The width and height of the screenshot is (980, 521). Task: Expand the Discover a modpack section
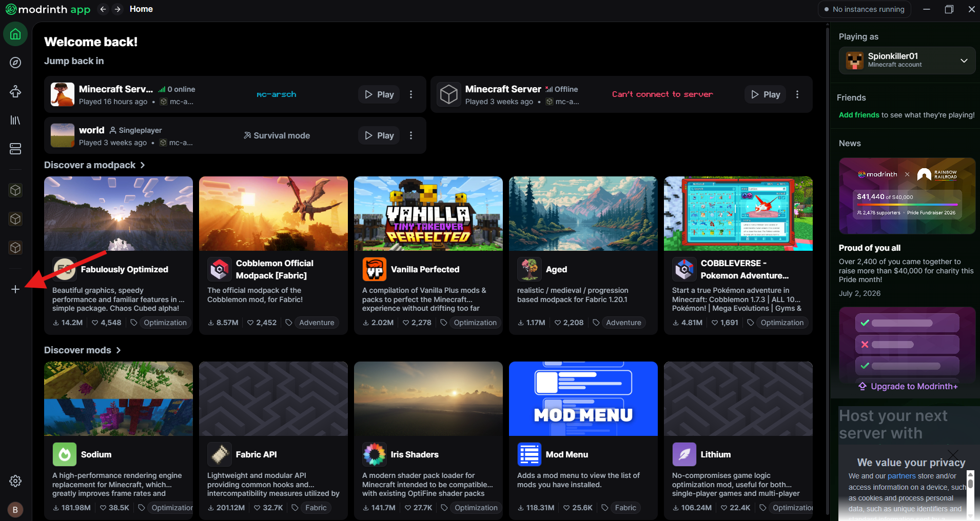tap(94, 165)
